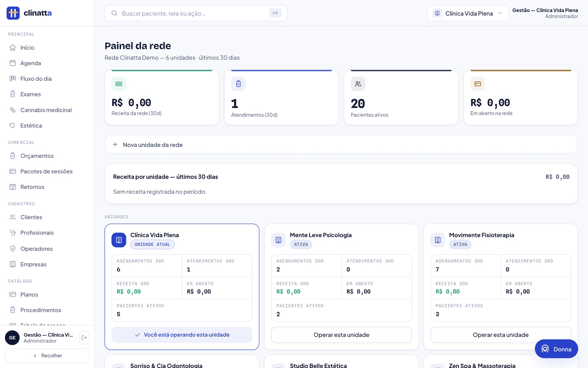Operate the Movimente Fisioterapia unit
588x368 pixels.
point(500,335)
